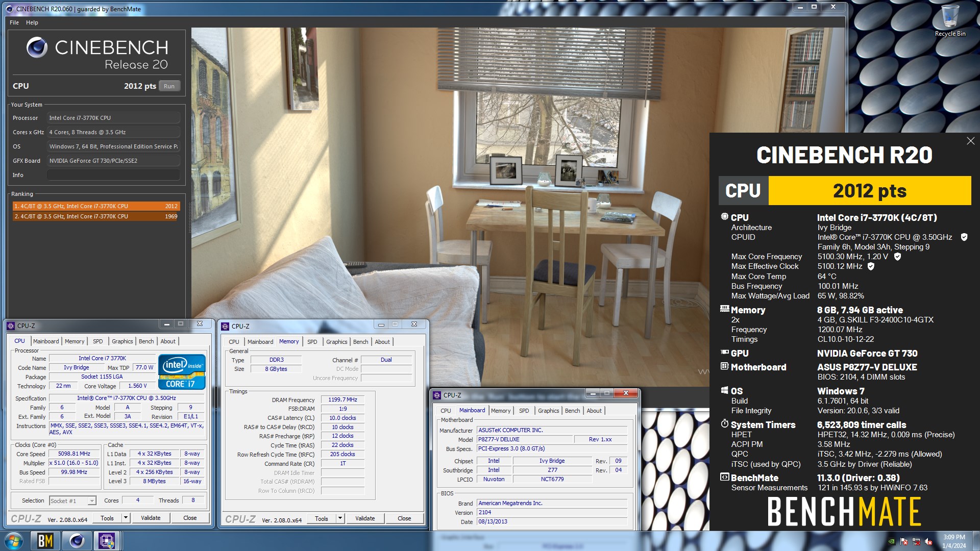The height and width of the screenshot is (551, 980).
Task: Click the Processor field Intel Core i7-3770K CPU
Action: click(113, 118)
